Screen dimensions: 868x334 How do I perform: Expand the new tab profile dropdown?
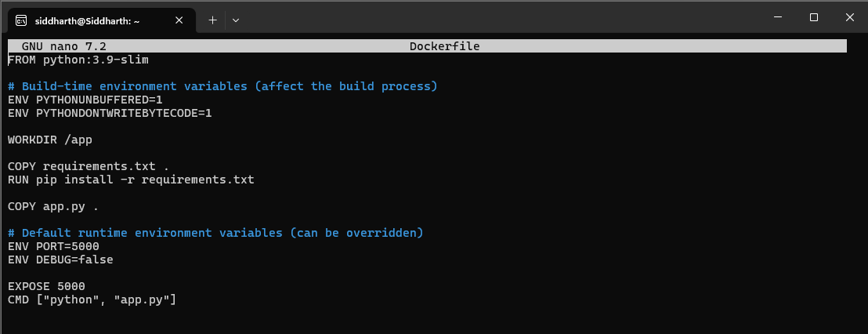236,19
